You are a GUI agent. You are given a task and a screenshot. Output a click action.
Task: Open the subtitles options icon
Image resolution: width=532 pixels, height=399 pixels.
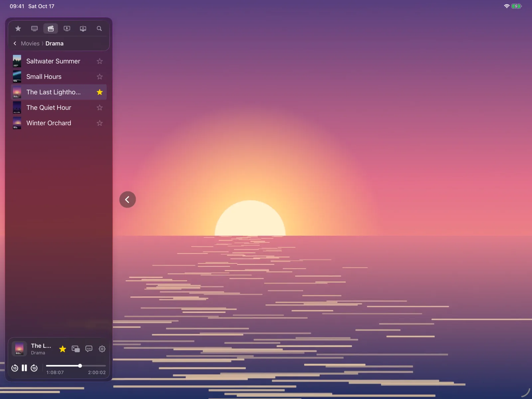[x=89, y=349]
